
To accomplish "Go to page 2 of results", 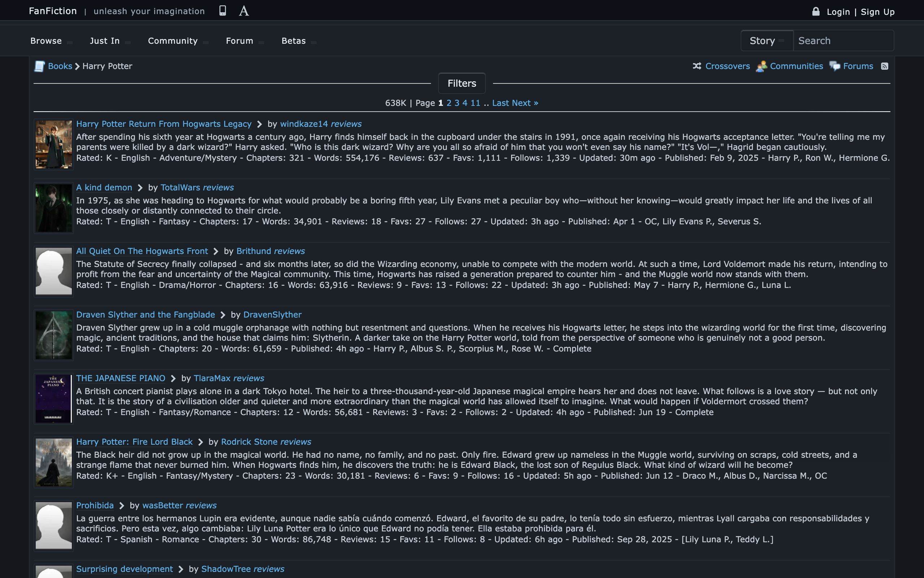I will [449, 103].
